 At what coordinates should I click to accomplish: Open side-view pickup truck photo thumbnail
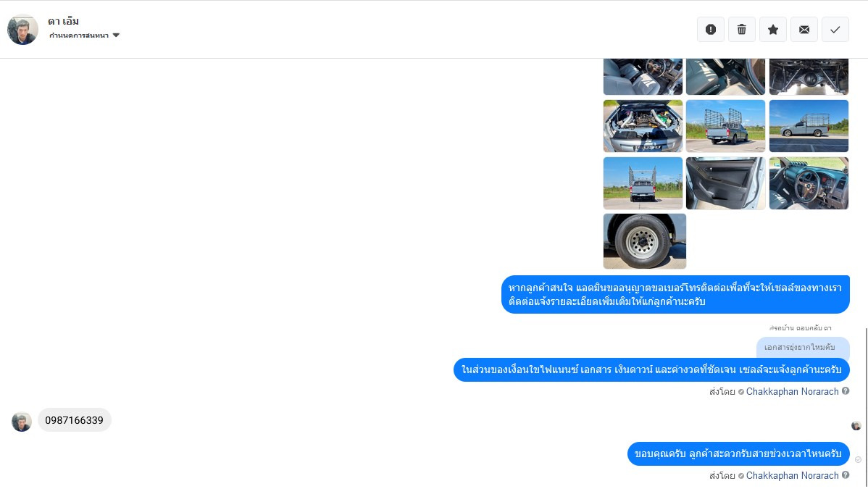tap(809, 126)
